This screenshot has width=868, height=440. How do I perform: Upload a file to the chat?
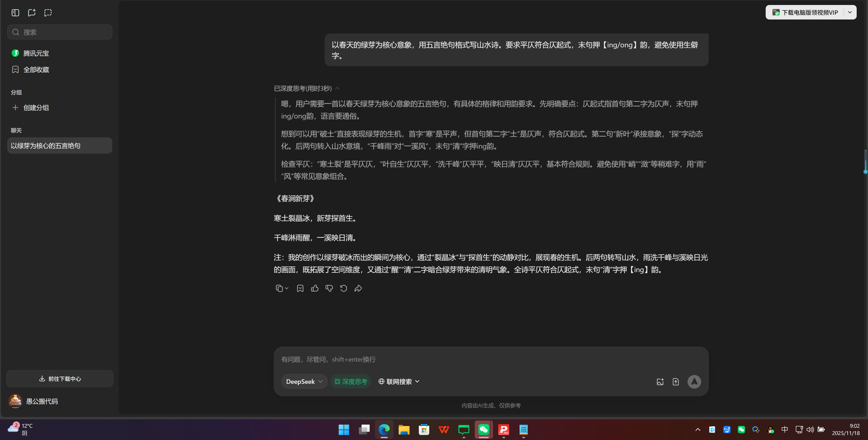[676, 381]
